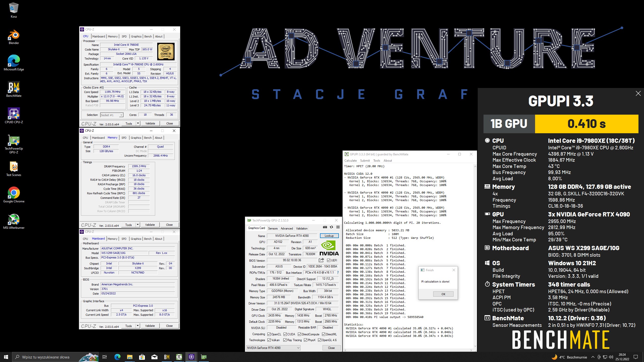
Task: Show hidden system tray icons
Action: tap(593, 357)
